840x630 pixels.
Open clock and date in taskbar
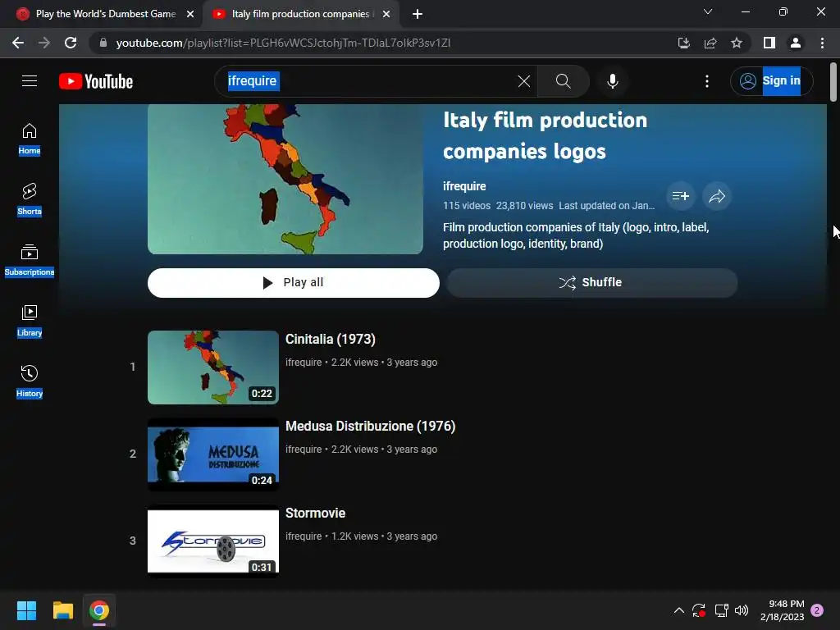[x=782, y=610]
